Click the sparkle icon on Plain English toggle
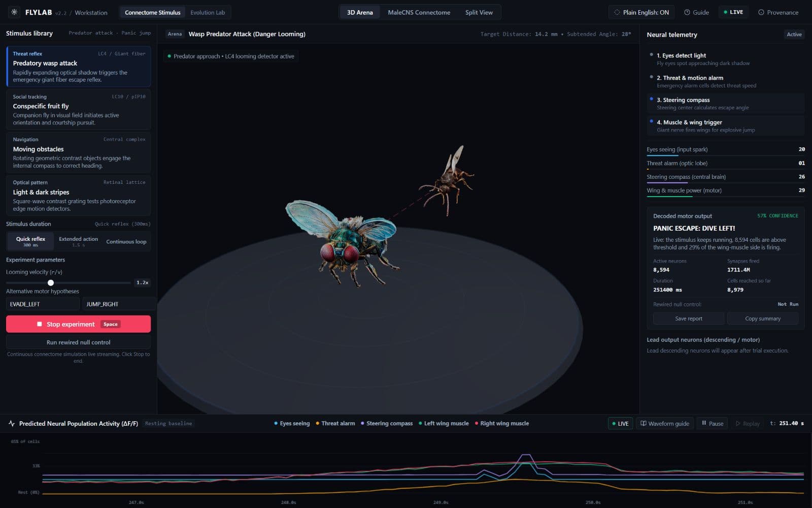812x508 pixels. coord(617,12)
